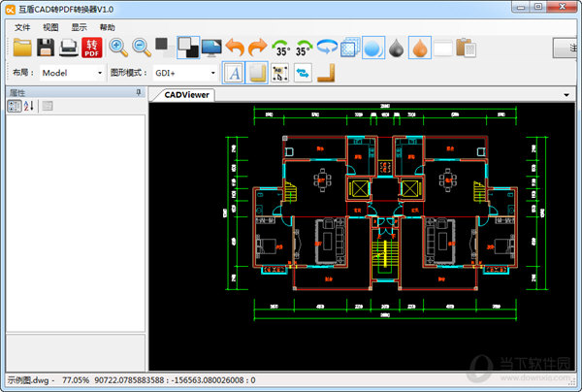This screenshot has width=582, height=392.
Task: Toggle the blue sphere render icon
Action: point(373,48)
